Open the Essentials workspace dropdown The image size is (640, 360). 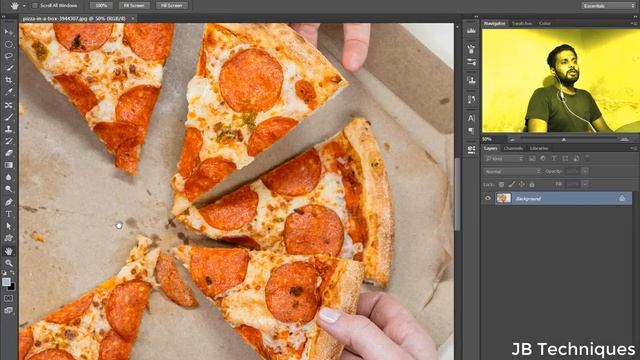(x=608, y=6)
